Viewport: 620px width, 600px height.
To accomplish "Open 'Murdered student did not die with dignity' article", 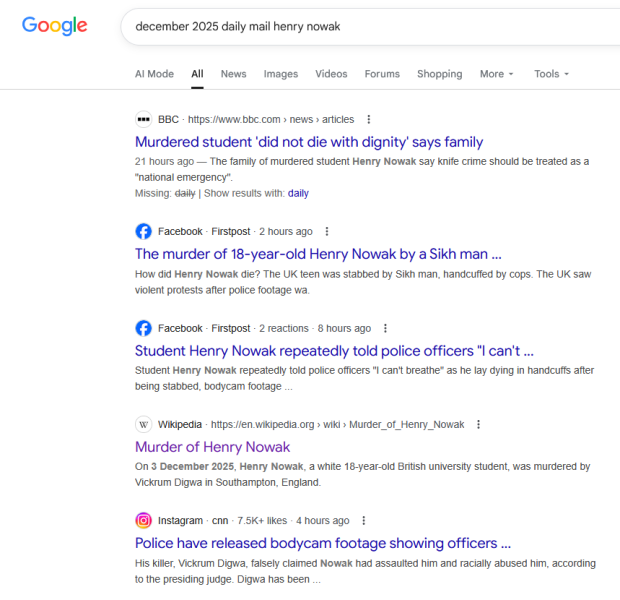I will (309, 142).
